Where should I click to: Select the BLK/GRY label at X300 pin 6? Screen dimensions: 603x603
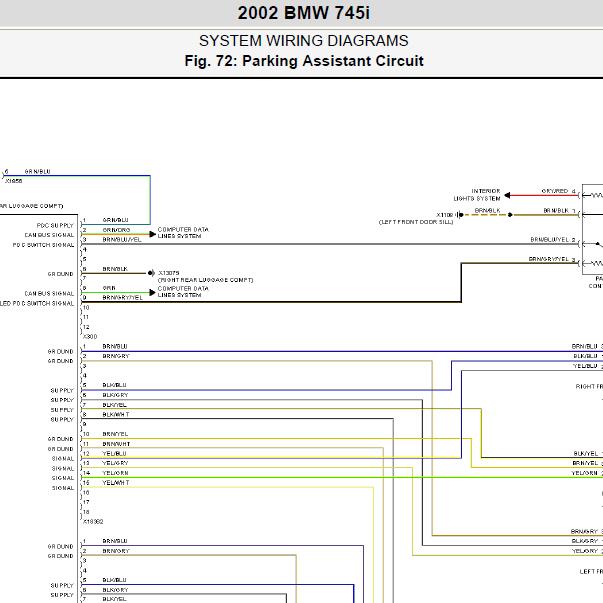click(115, 395)
